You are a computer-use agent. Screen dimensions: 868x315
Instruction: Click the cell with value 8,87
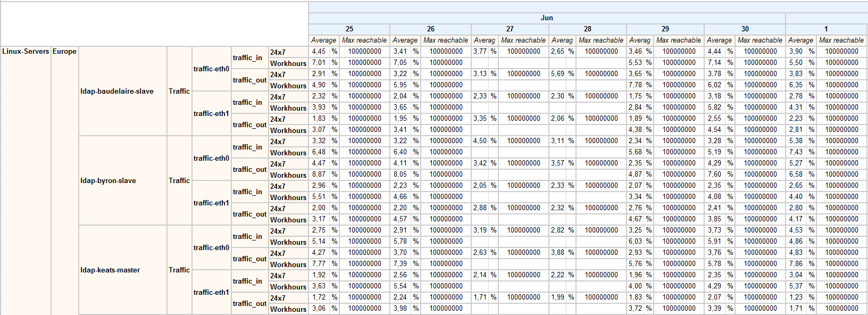tap(319, 175)
